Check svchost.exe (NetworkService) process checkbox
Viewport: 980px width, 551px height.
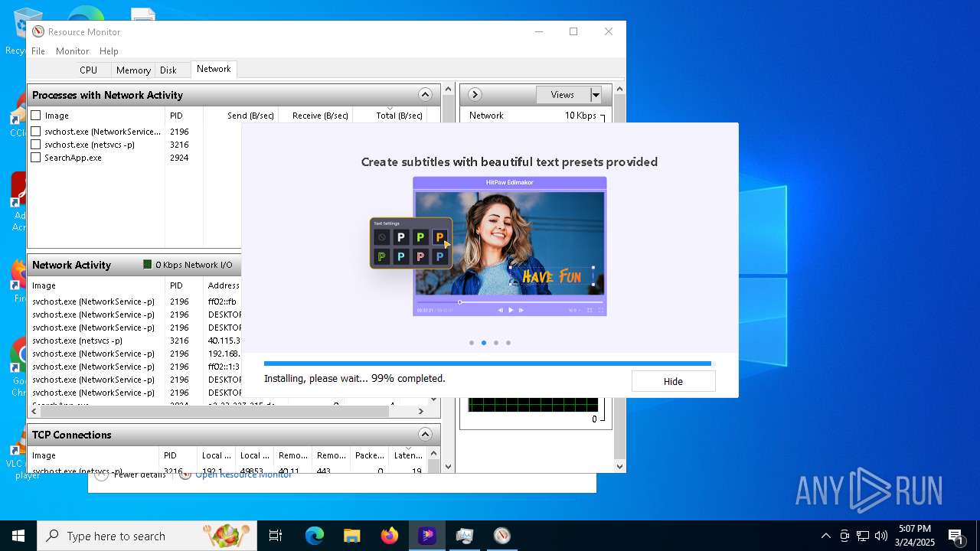point(36,132)
